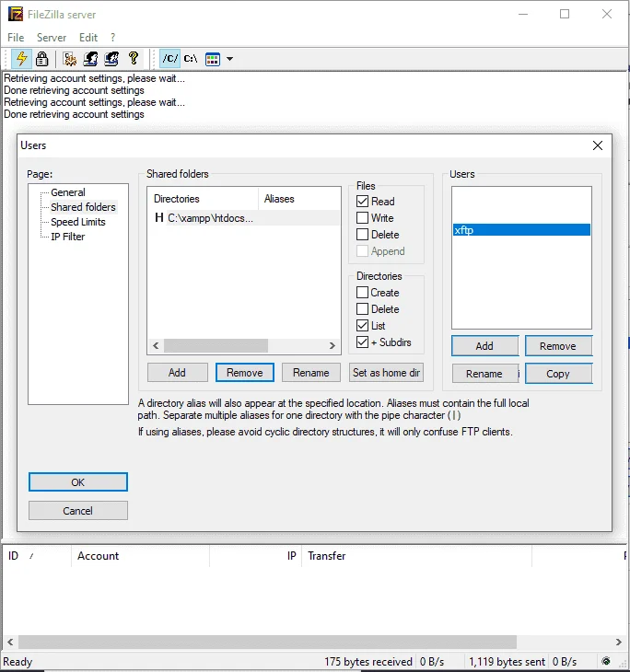Open the single-user Users dialog toolbar icon
Viewport: 630px width, 672px height.
(x=90, y=59)
